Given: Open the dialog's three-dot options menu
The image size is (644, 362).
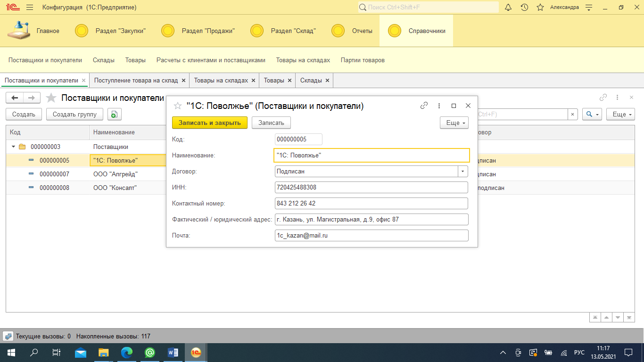Looking at the screenshot, I should [x=439, y=106].
